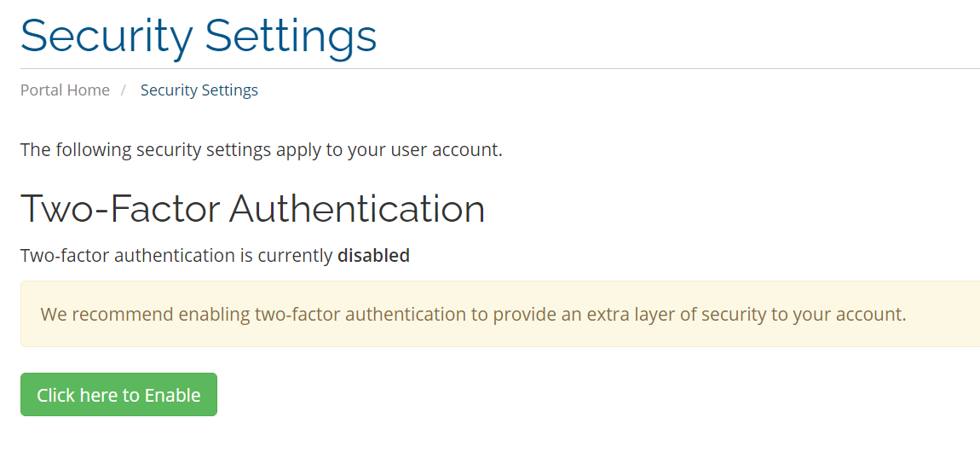Click the word "Two-Factor" in the section heading
Viewport: 980px width, 458px height.
click(118, 209)
